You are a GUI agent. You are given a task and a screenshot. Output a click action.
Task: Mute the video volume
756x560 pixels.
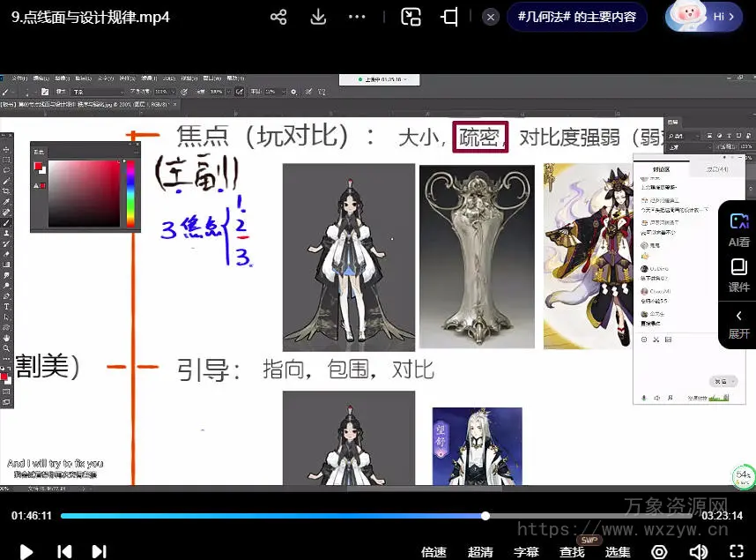click(698, 551)
